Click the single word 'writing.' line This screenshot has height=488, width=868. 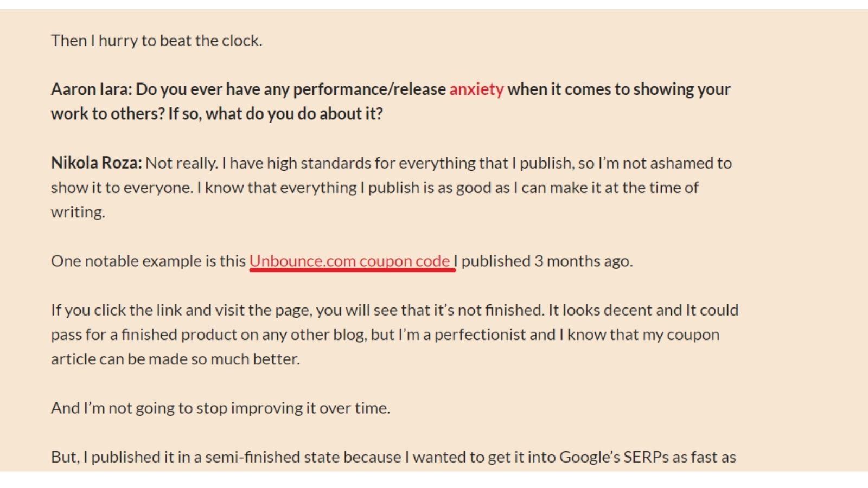click(78, 212)
